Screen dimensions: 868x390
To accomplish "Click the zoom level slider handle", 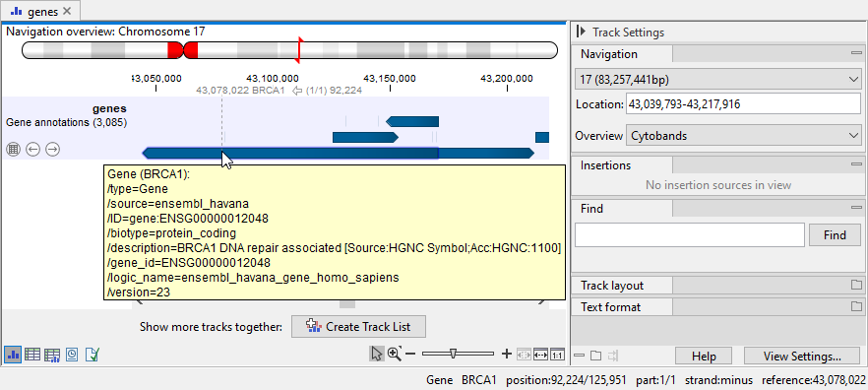I will pos(453,354).
